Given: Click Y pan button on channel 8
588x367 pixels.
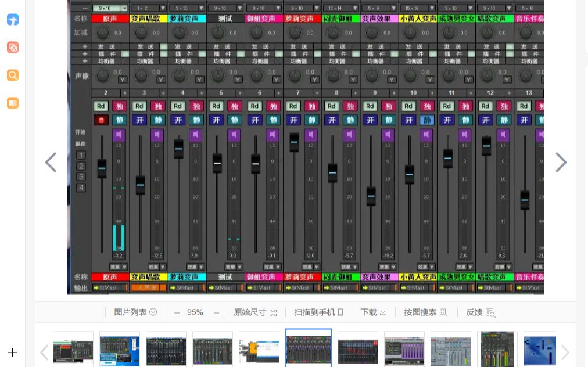Looking at the screenshot, I should pos(353,80).
